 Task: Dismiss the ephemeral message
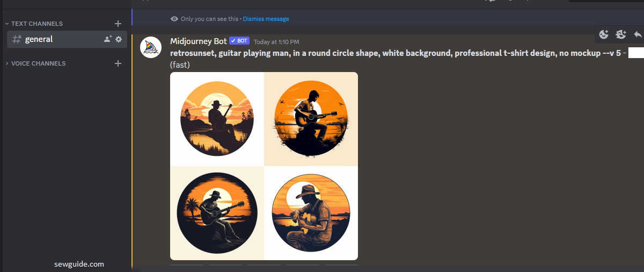(266, 19)
